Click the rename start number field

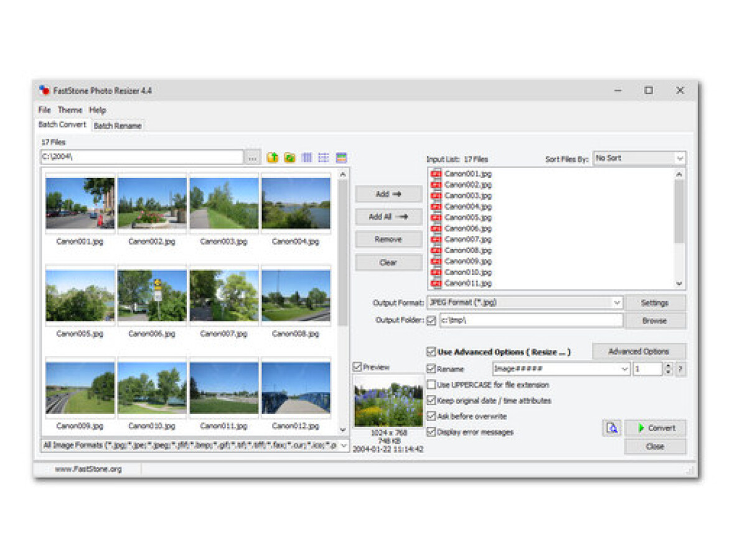coord(648,369)
